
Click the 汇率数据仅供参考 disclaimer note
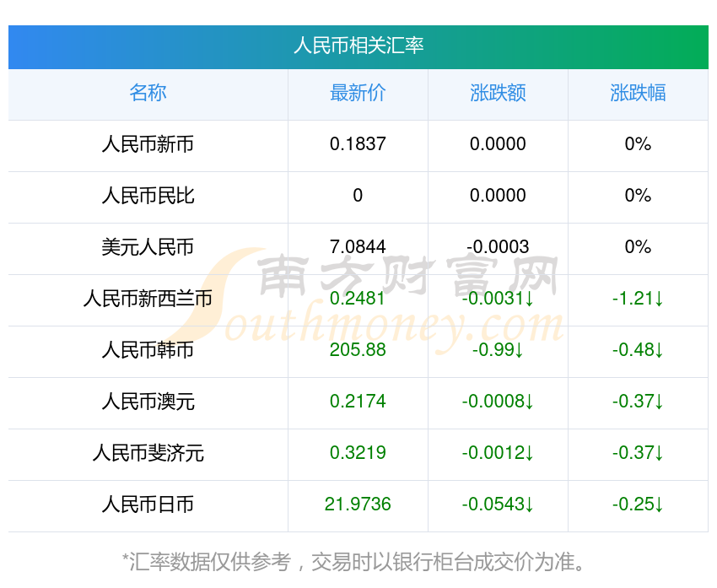point(354,562)
